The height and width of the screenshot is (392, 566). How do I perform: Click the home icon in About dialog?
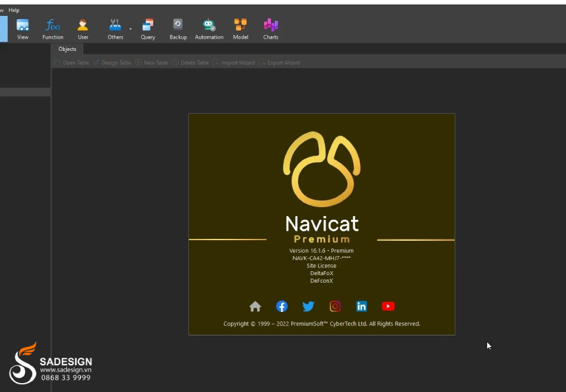tap(255, 306)
